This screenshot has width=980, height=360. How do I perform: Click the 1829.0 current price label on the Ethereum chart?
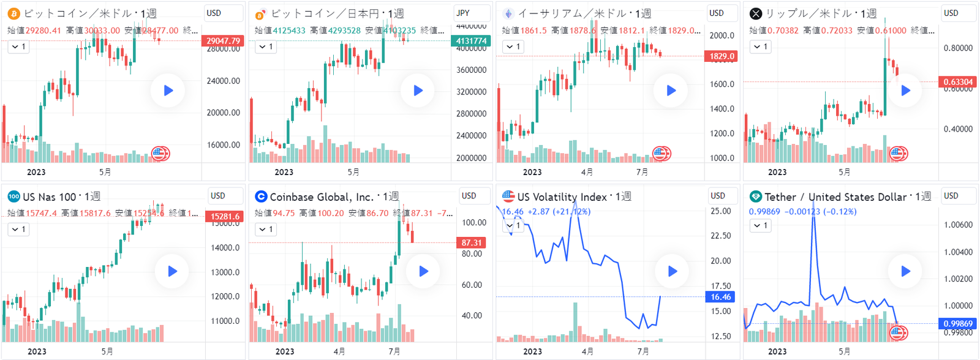[x=722, y=56]
